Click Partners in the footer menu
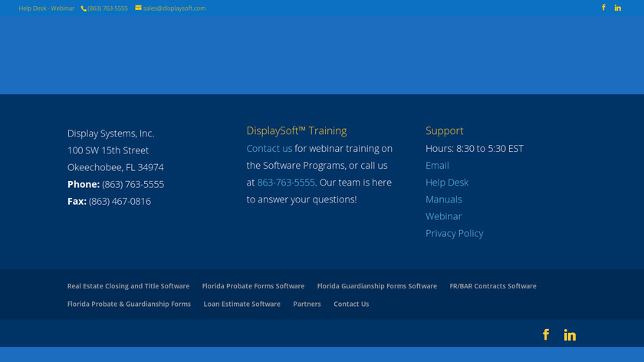 click(307, 304)
